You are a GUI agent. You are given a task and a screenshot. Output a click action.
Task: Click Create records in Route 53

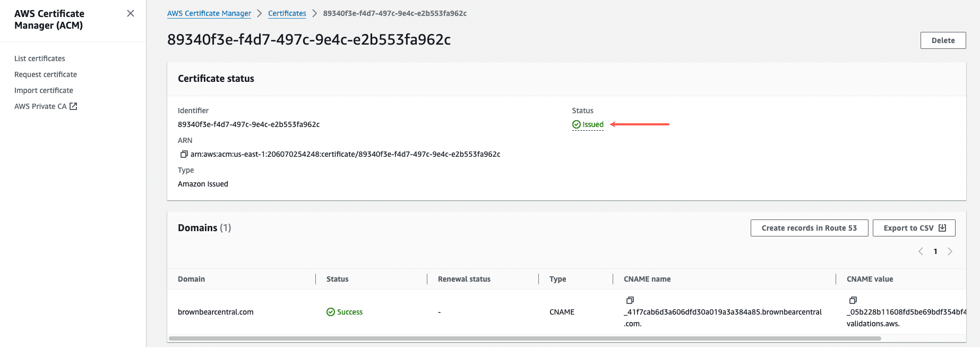[809, 228]
